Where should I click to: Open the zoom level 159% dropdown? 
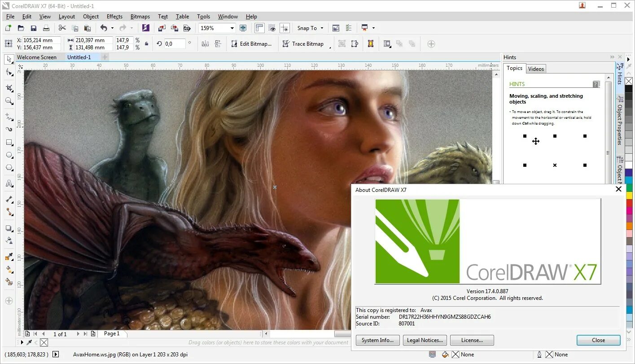point(232,28)
